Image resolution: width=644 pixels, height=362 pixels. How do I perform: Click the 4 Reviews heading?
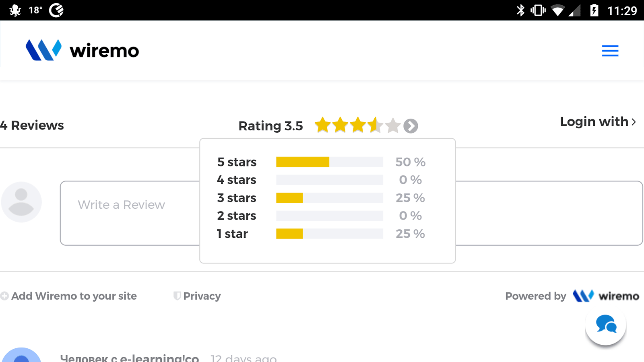[x=32, y=125]
